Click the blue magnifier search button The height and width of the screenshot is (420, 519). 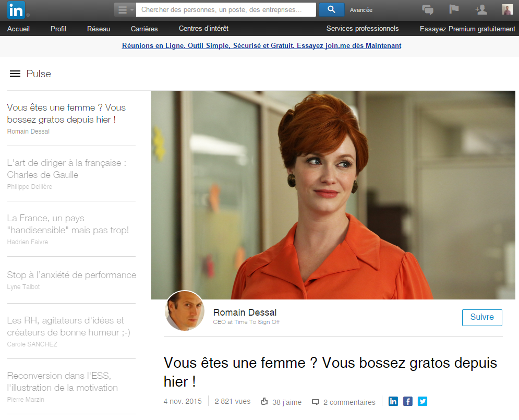tap(331, 9)
